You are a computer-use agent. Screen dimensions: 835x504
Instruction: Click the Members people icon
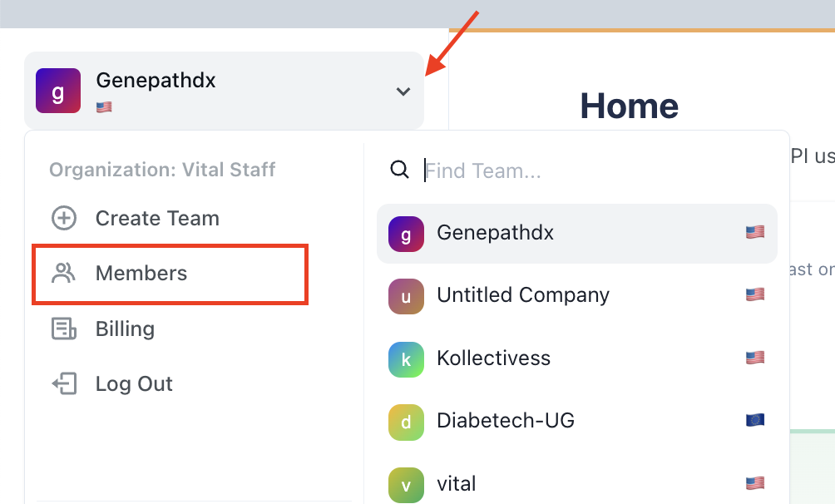pos(64,274)
